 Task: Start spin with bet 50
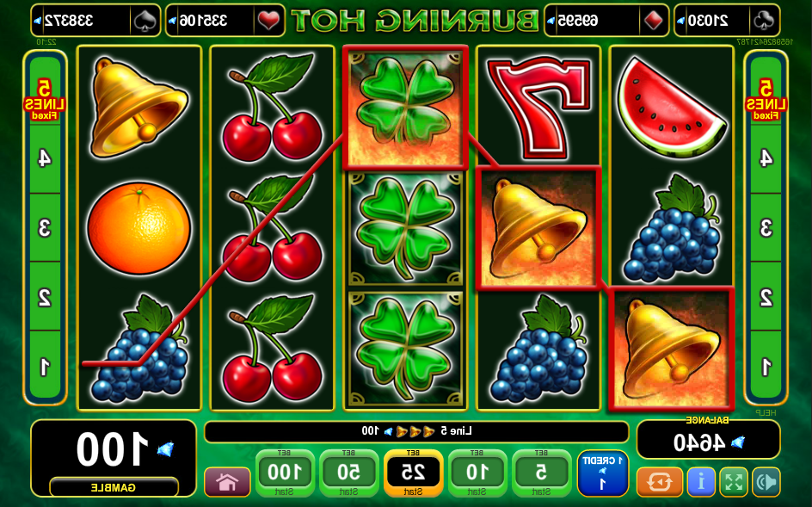click(349, 473)
